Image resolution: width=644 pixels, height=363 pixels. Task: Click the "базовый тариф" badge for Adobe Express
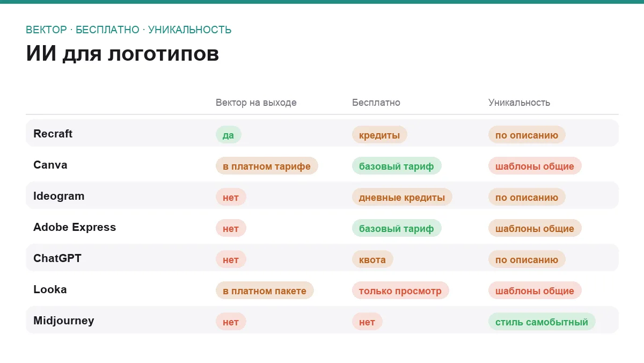point(397,228)
